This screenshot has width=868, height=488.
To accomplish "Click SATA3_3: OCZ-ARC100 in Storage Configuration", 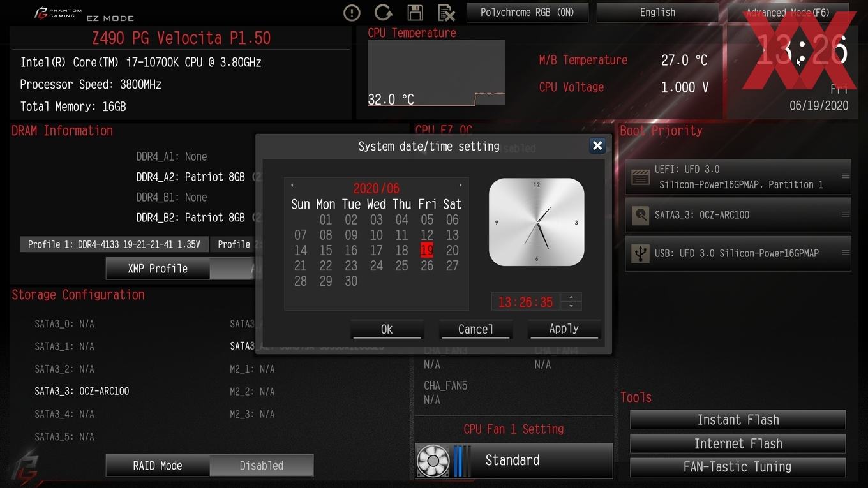I will [82, 391].
